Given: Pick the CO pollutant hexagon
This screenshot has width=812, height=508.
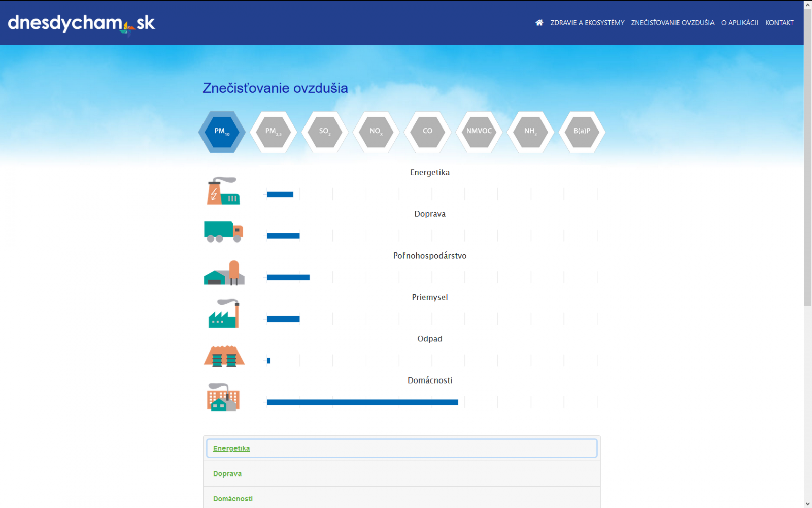Looking at the screenshot, I should (x=428, y=132).
